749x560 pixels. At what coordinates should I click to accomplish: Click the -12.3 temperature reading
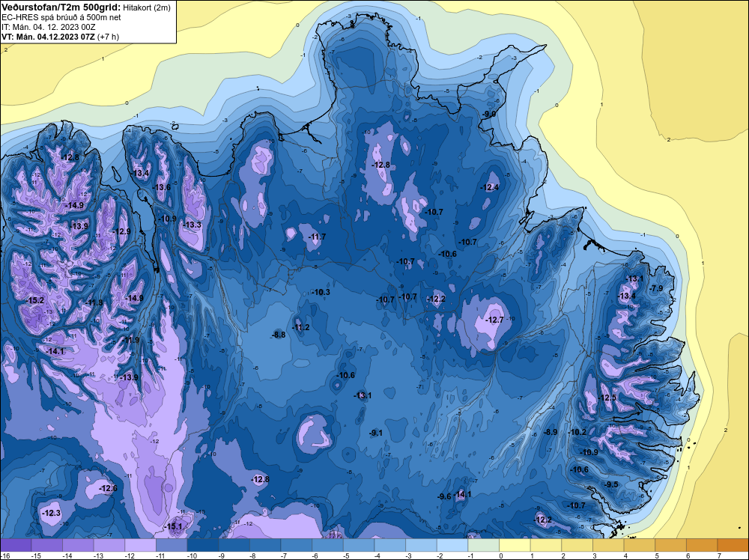52,514
